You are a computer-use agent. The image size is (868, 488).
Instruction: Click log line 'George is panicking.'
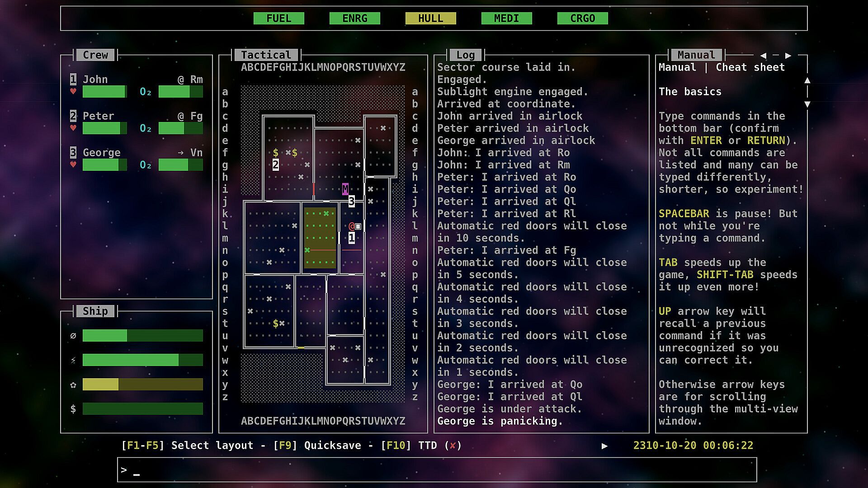point(500,421)
